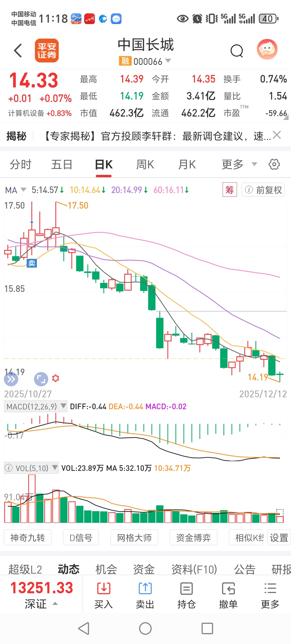Switch to 分时 chart tab
This screenshot has height=644, width=291.
[x=20, y=164]
